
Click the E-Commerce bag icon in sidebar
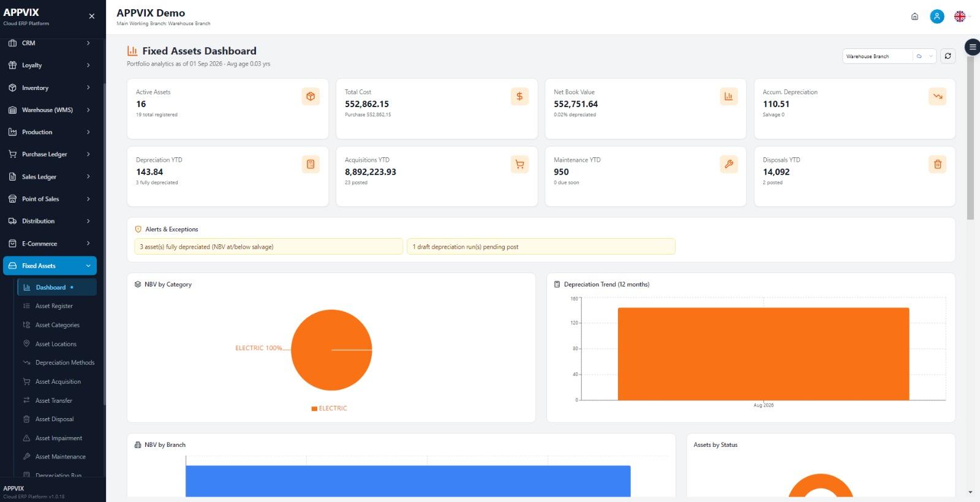coord(12,243)
